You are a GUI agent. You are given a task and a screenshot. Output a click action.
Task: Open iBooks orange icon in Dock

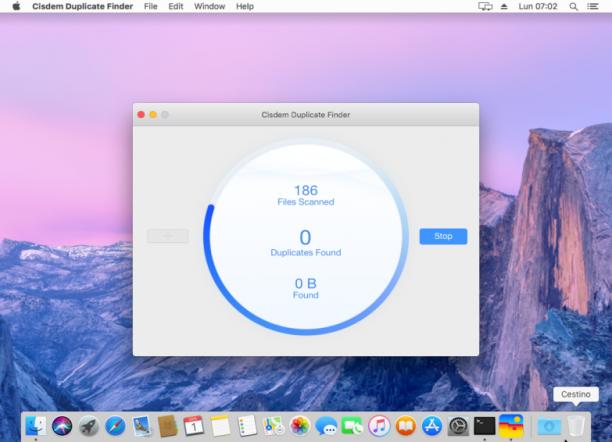406,426
